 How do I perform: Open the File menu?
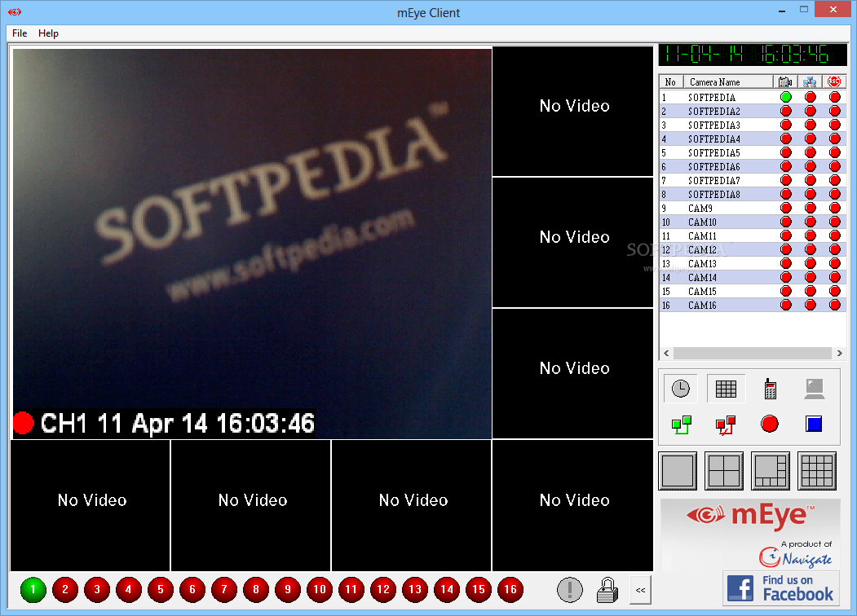coord(20,33)
